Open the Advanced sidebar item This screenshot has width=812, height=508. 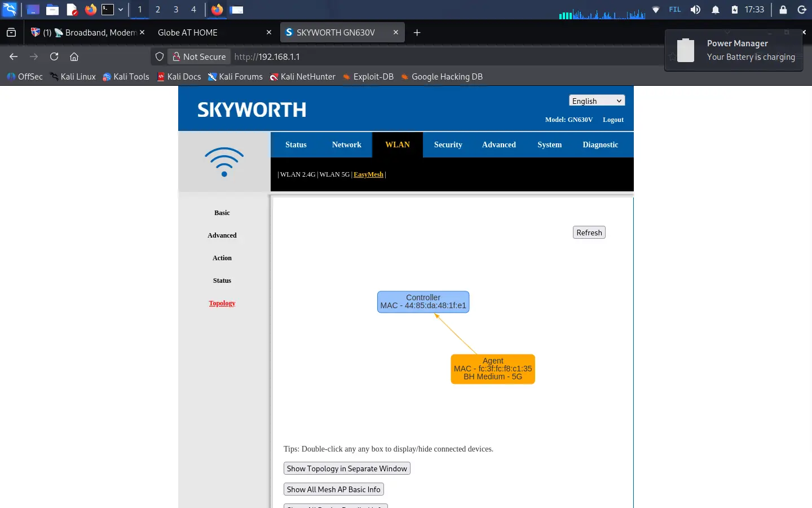pyautogui.click(x=222, y=235)
